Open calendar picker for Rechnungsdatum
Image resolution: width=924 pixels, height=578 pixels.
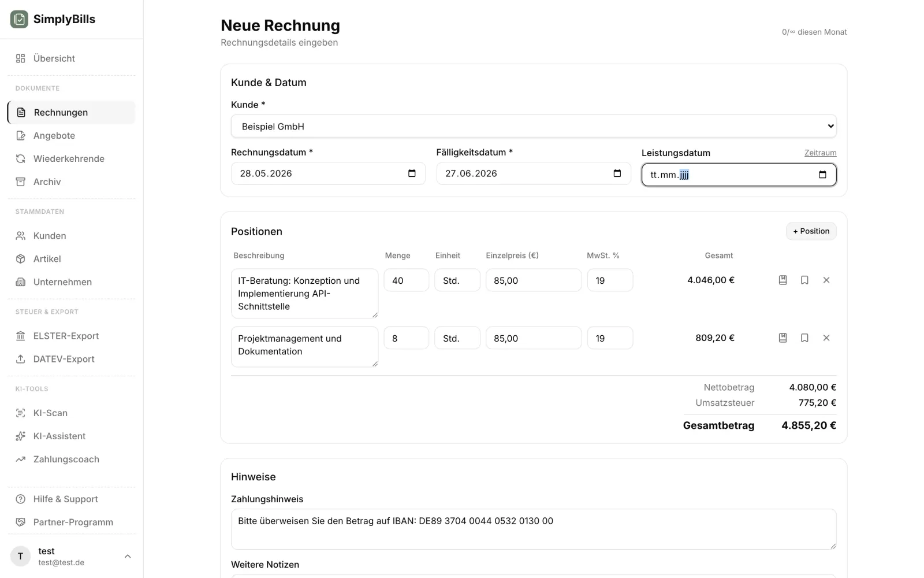point(412,173)
